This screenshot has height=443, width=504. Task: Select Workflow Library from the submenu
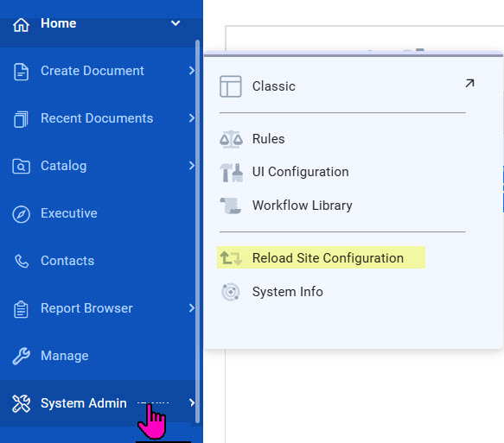pos(302,206)
